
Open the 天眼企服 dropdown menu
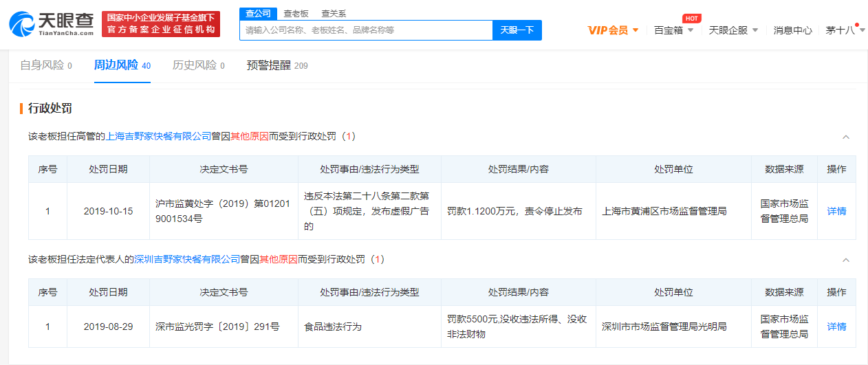pyautogui.click(x=733, y=30)
